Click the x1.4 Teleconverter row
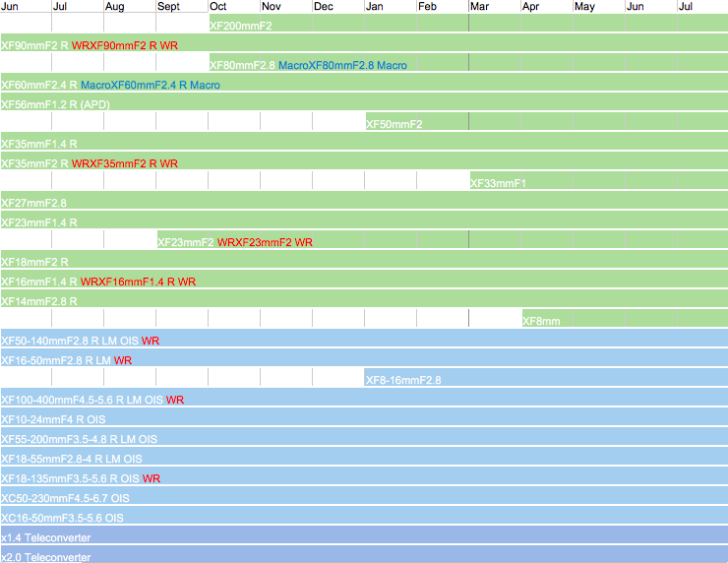Image resolution: width=728 pixels, height=563 pixels. [x=364, y=534]
